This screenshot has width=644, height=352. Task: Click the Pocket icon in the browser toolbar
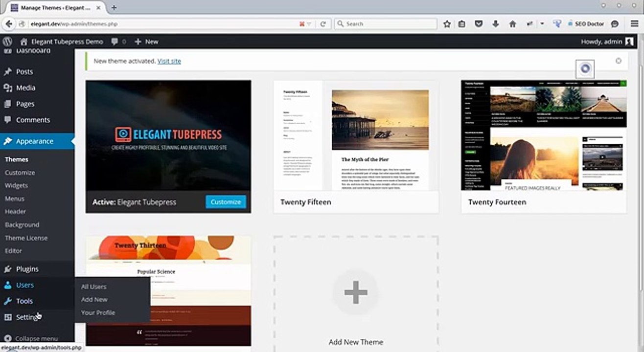coord(479,24)
